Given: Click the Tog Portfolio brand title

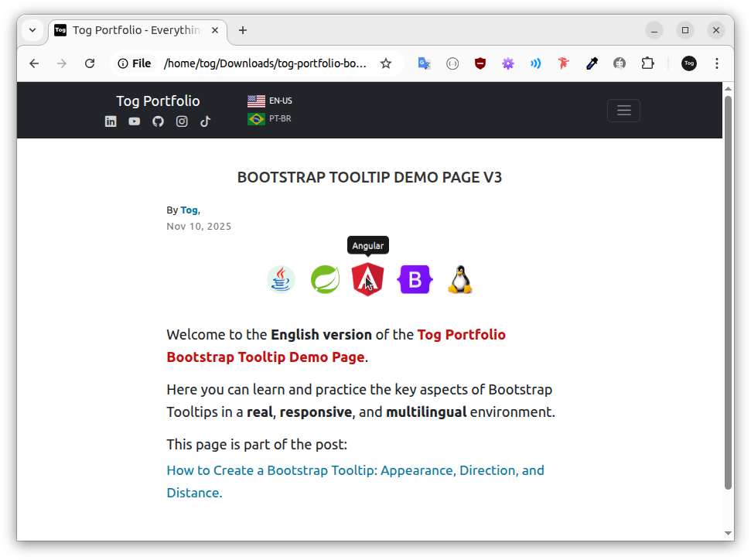Looking at the screenshot, I should click(158, 101).
